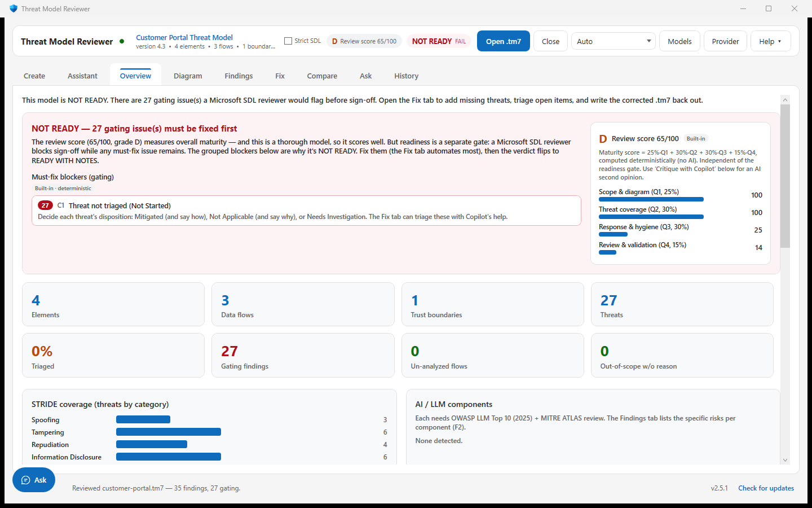Toggle the Strict SDL checkbox
This screenshot has height=508, width=812.
[x=288, y=41]
